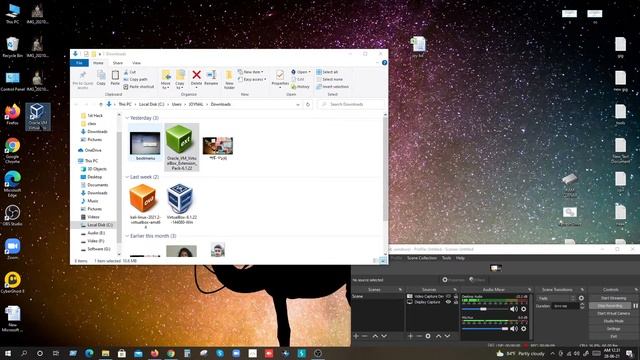The image size is (640, 360).
Task: Toggle lock on Display Capture source
Action: (456, 302)
